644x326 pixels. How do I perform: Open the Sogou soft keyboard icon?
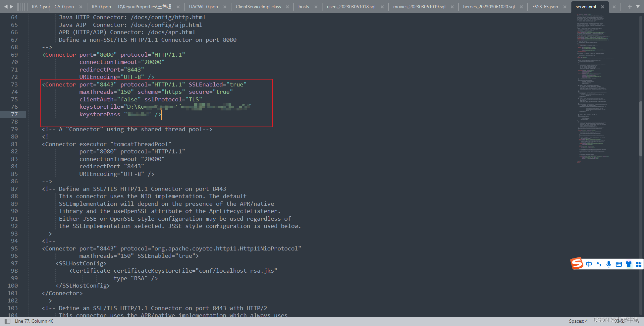point(618,264)
